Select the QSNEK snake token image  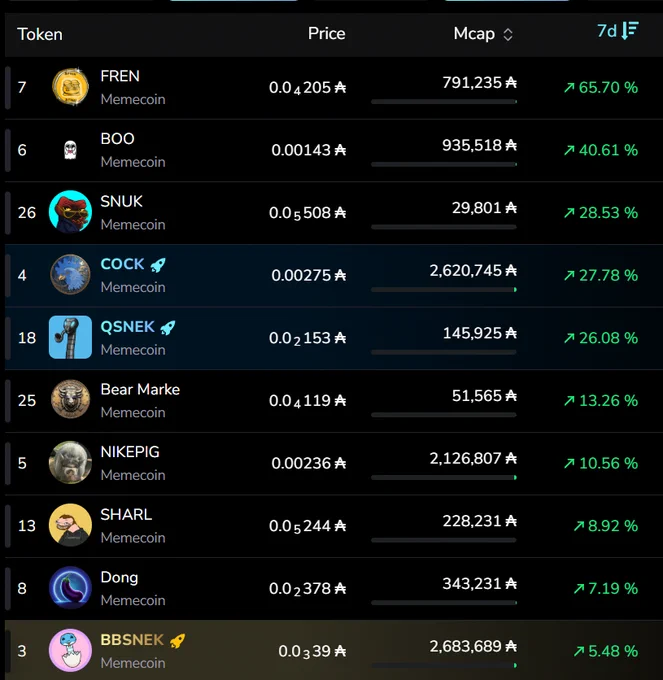70,337
